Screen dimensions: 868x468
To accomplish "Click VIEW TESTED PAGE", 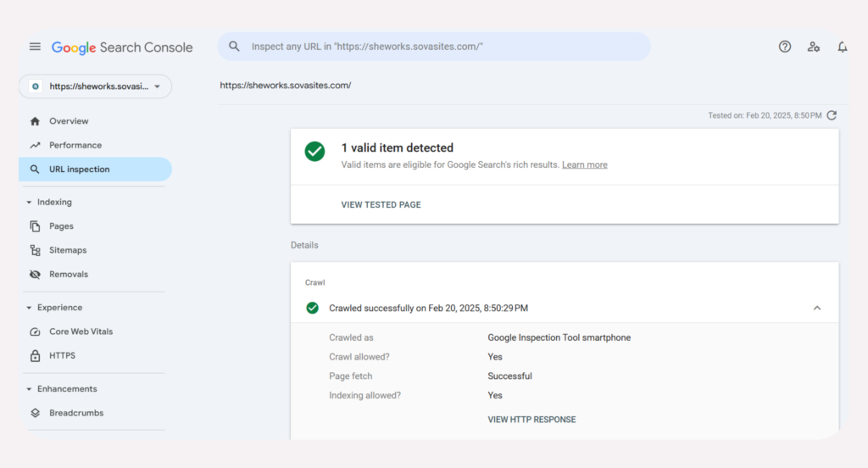I will [x=381, y=205].
